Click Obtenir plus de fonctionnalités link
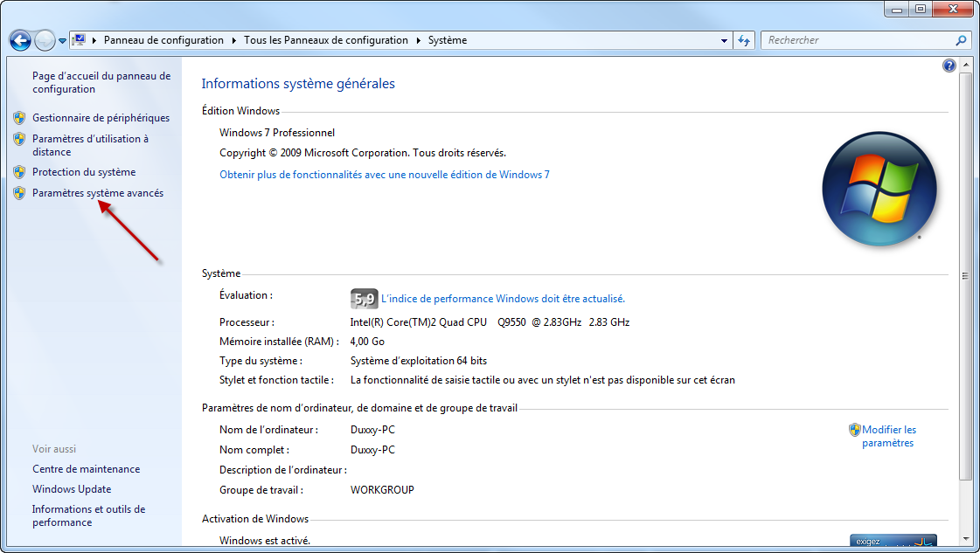The height and width of the screenshot is (553, 980). pyautogui.click(x=385, y=175)
